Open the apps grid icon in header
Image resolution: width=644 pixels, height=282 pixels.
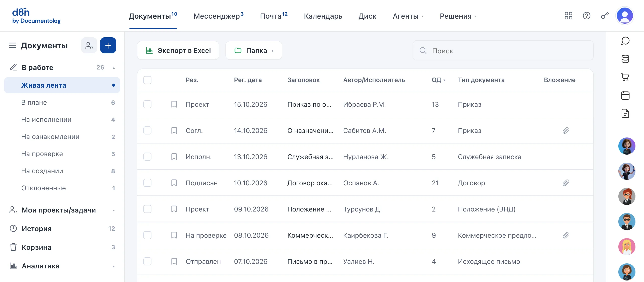[x=569, y=16]
